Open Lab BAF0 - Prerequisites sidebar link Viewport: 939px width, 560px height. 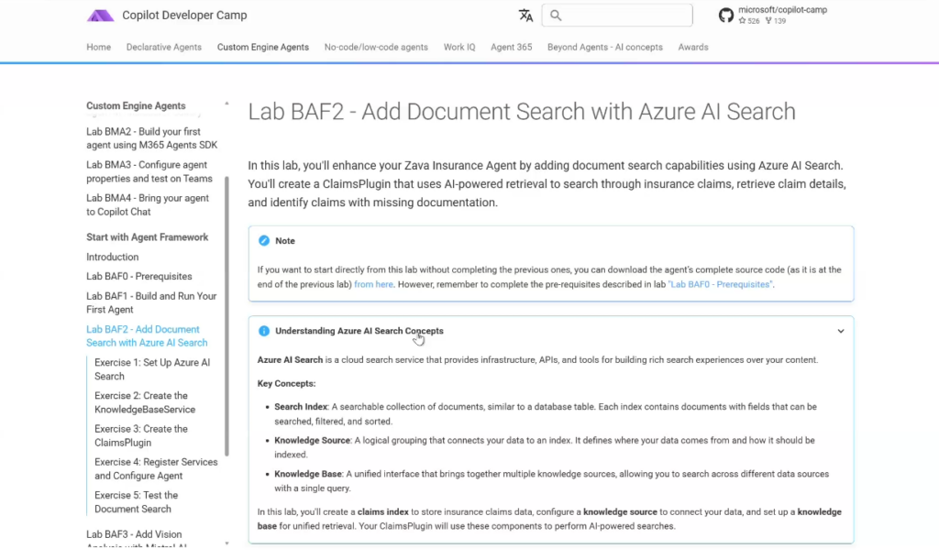point(139,277)
